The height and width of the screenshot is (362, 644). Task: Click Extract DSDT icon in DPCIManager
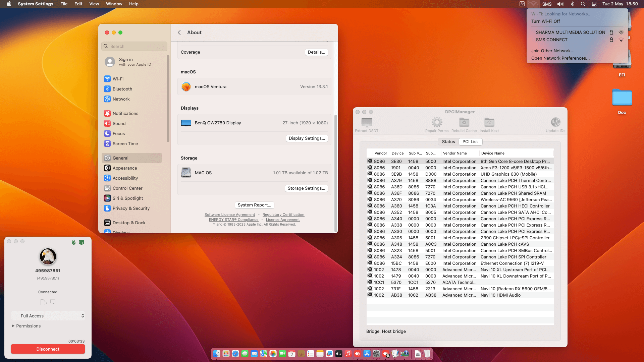click(367, 122)
